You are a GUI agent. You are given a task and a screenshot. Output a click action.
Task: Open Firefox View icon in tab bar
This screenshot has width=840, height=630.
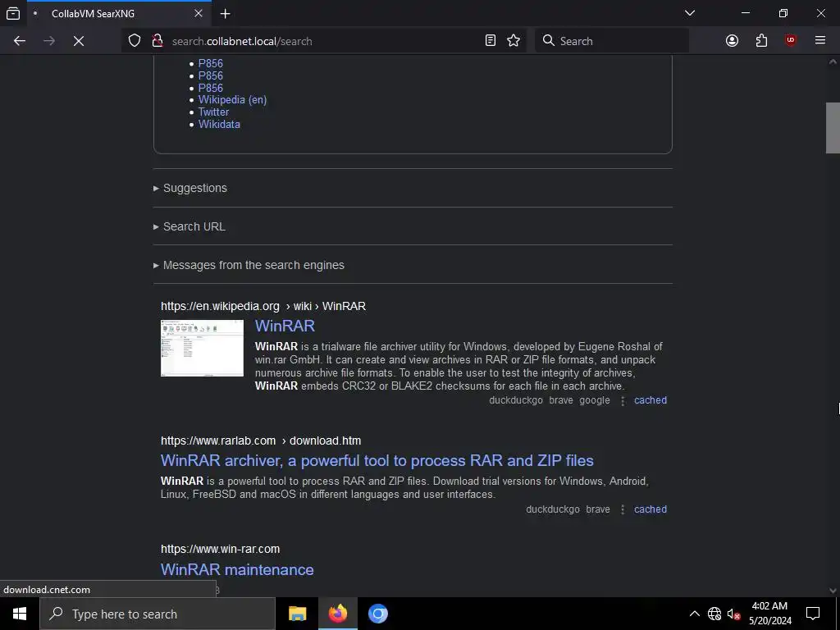point(13,13)
